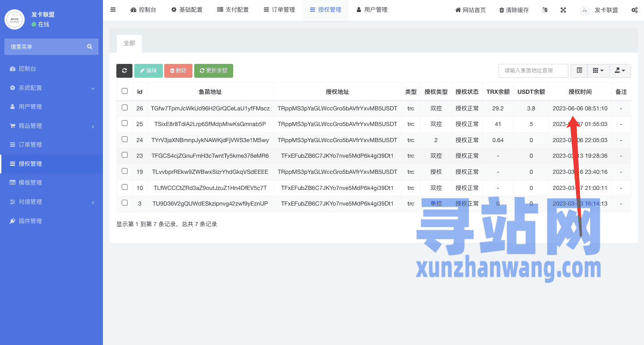Viewport: 644px width, 345px height.
Task: Open 控制台 tab in top navigation
Action: pyautogui.click(x=143, y=10)
